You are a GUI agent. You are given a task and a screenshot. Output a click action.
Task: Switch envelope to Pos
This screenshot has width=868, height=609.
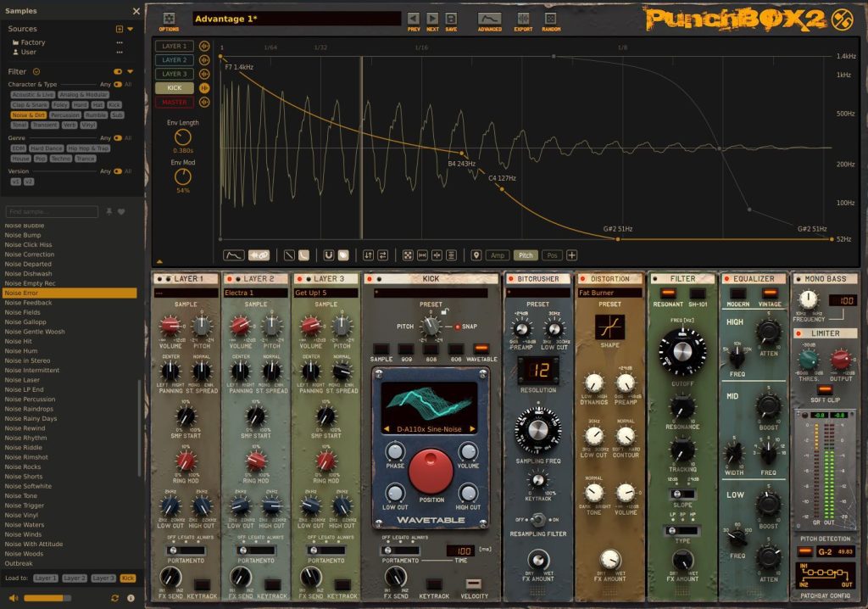click(x=552, y=255)
